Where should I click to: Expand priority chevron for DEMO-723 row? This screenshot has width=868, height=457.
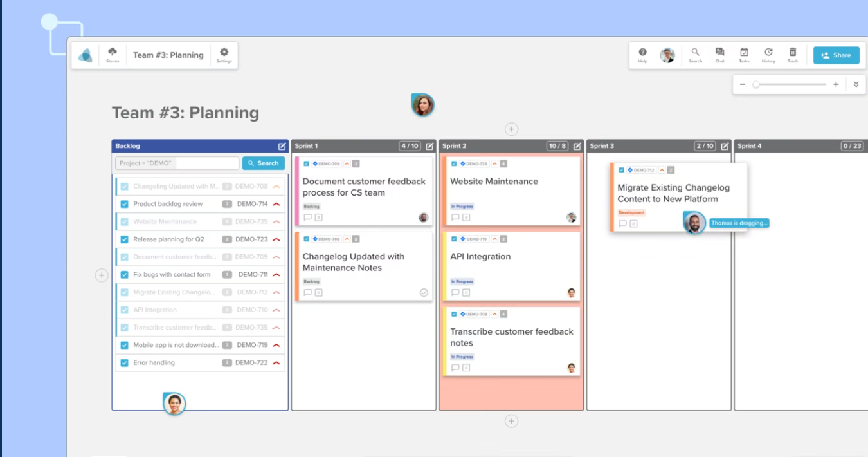[x=276, y=239]
